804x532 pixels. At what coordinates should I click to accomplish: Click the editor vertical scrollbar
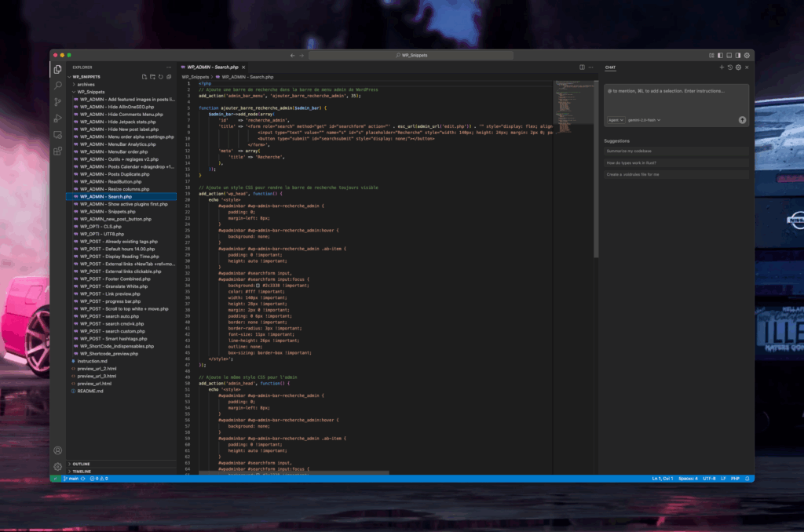[x=596, y=169]
